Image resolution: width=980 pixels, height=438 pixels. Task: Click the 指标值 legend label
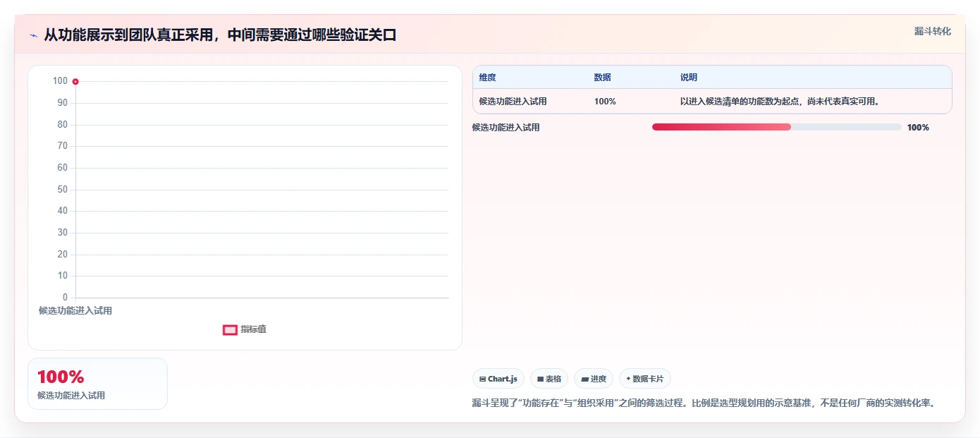click(x=253, y=329)
